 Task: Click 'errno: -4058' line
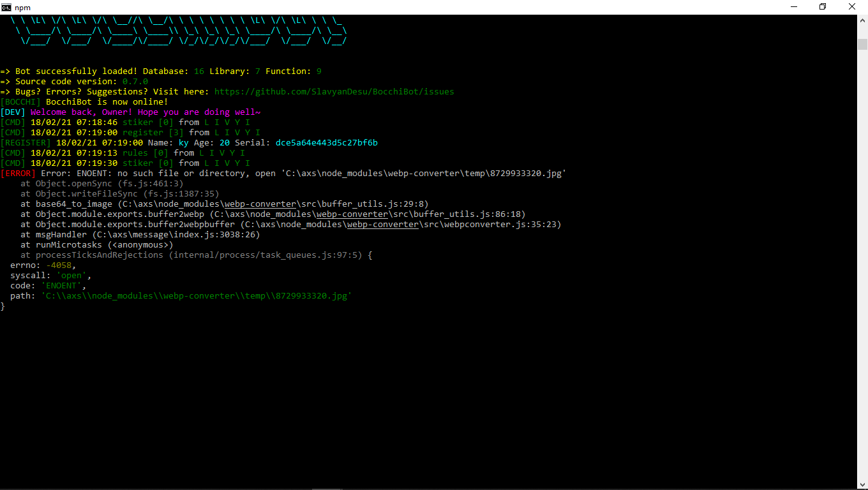[x=43, y=265]
